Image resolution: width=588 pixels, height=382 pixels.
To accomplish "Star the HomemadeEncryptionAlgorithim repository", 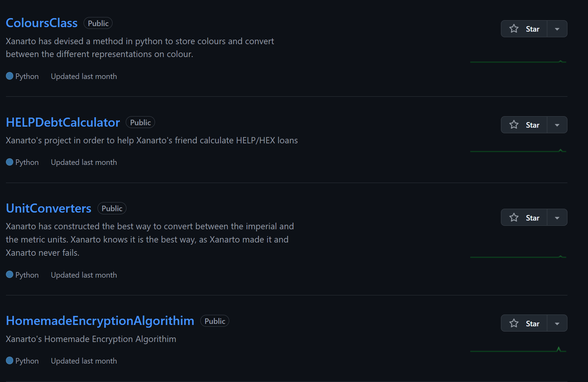I will [x=524, y=324].
